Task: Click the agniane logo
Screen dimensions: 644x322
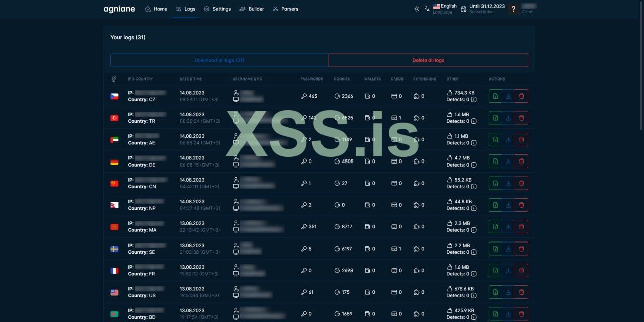Action: point(119,9)
